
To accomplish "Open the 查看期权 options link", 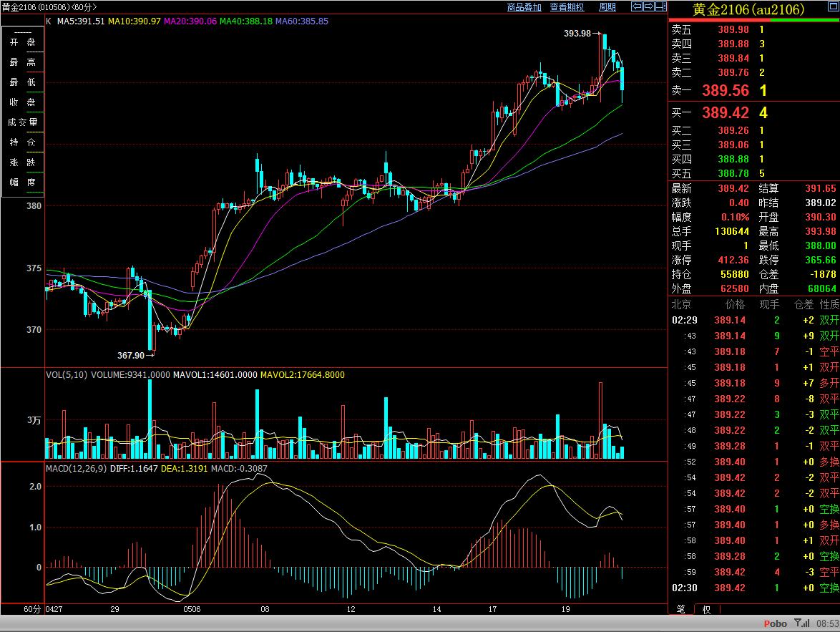I will tap(567, 7).
